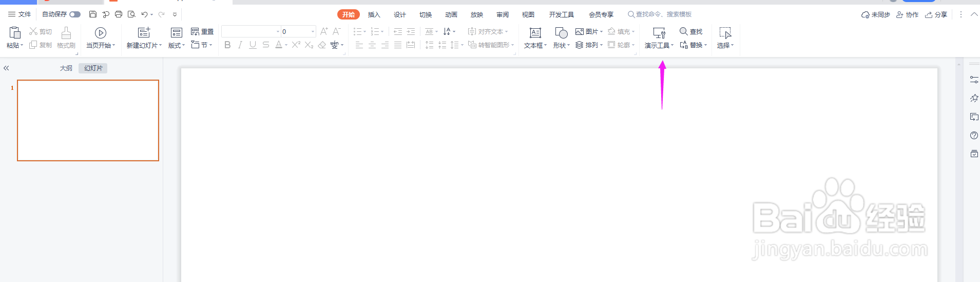
Task: Expand the Arrange (排列) dropdown
Action: tap(601, 45)
